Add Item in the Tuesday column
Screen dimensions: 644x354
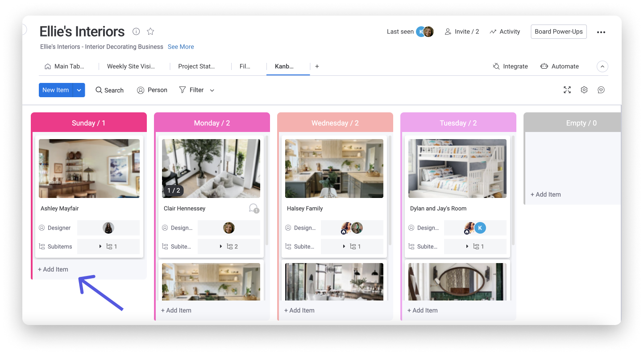point(423,310)
